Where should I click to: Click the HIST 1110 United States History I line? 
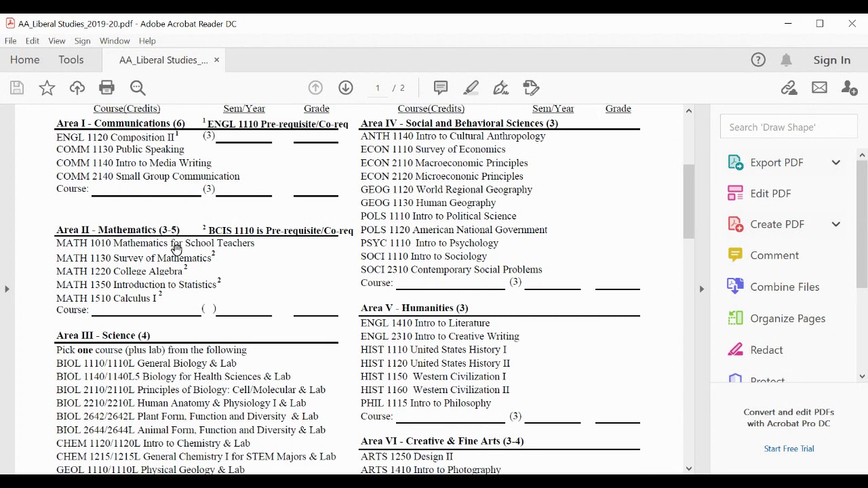433,350
